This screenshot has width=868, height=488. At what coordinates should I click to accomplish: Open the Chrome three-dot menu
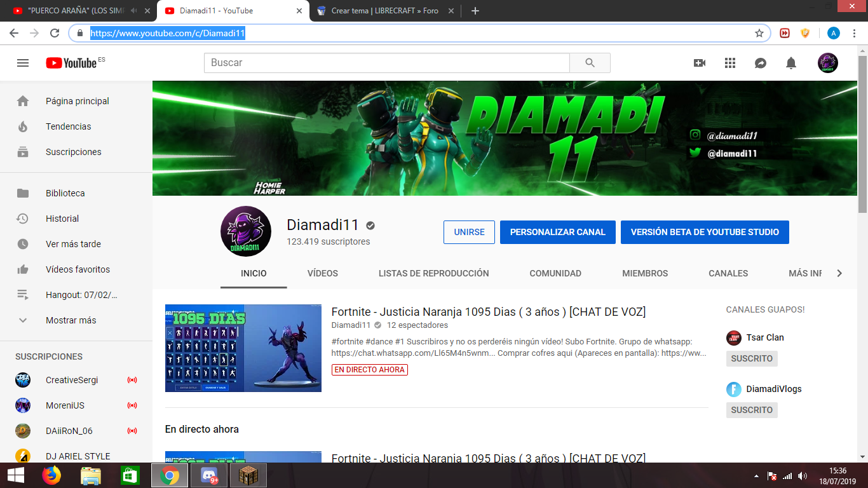pyautogui.click(x=855, y=33)
